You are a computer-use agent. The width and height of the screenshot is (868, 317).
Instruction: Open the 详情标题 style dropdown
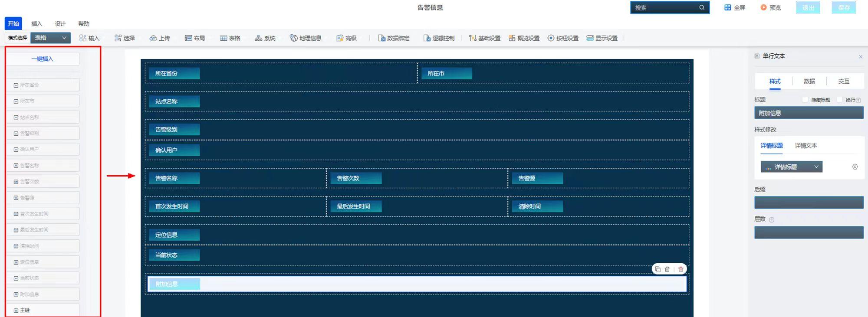point(792,167)
